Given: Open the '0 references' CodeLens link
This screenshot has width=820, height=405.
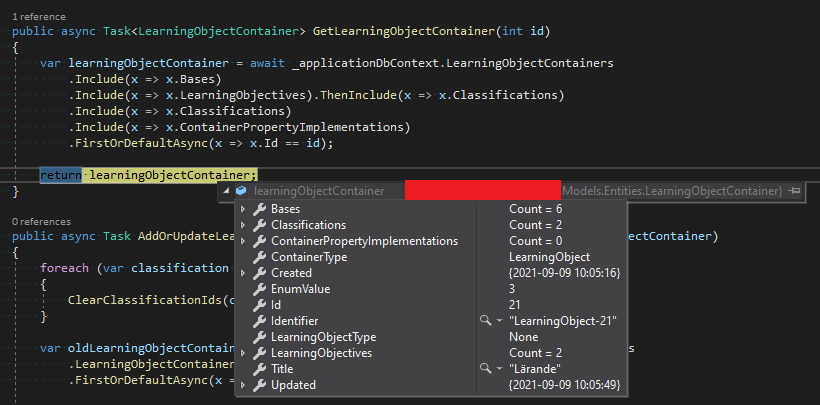Looking at the screenshot, I should tap(41, 222).
